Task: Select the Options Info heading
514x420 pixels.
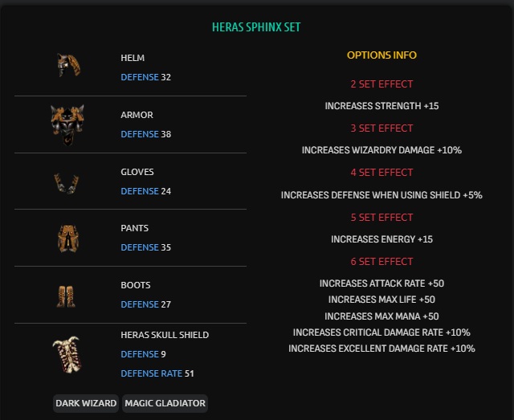Action: click(381, 55)
